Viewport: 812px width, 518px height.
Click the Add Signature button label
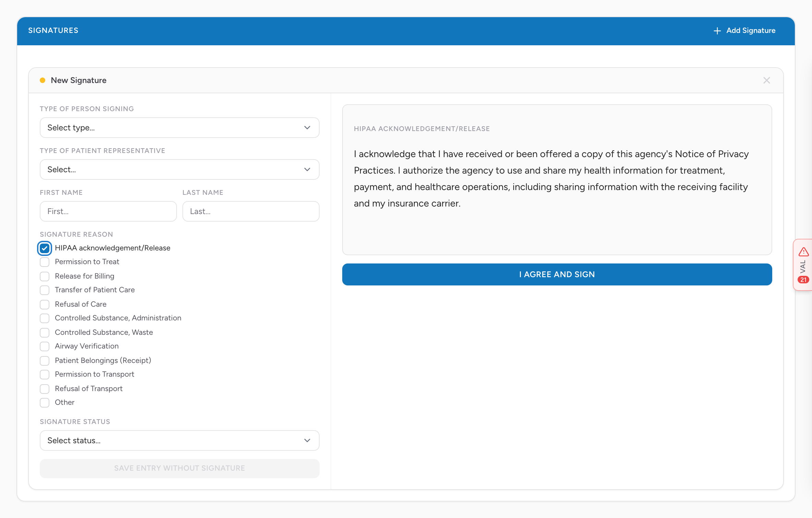click(751, 31)
